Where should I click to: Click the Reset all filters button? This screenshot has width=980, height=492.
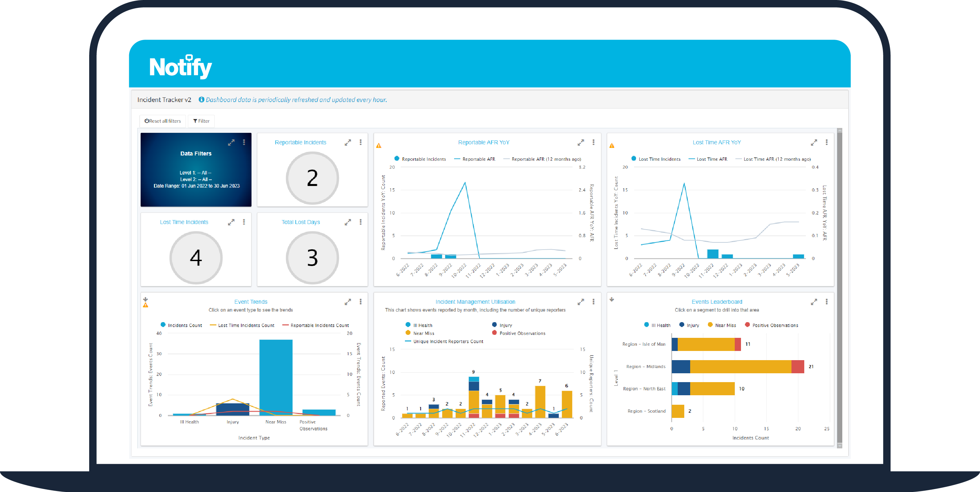162,121
